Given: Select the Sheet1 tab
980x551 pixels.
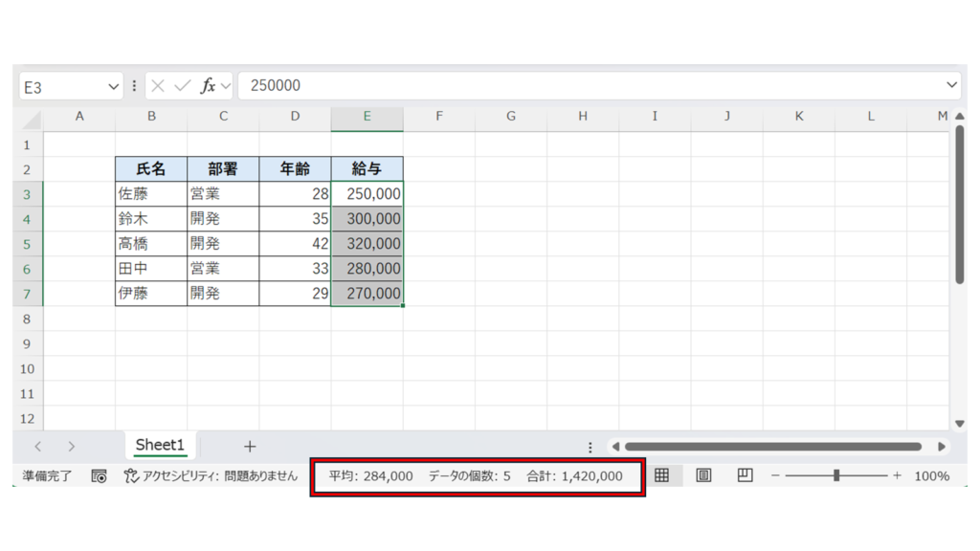Looking at the screenshot, I should point(159,446).
